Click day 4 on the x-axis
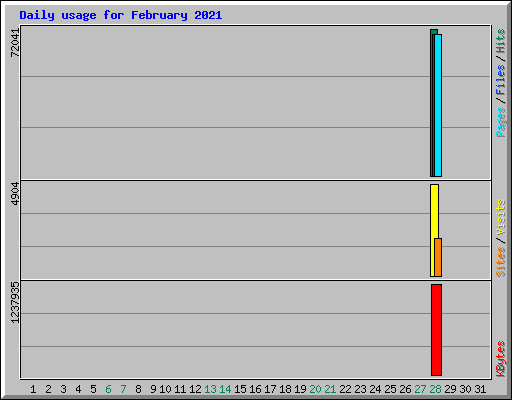The height and width of the screenshot is (400, 512). (x=78, y=389)
